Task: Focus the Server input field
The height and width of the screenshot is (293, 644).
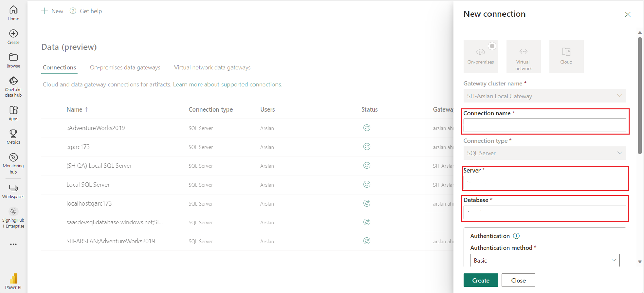Action: click(x=545, y=183)
